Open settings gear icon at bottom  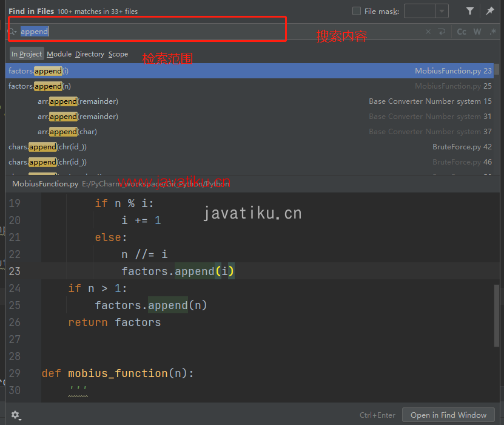point(16,415)
